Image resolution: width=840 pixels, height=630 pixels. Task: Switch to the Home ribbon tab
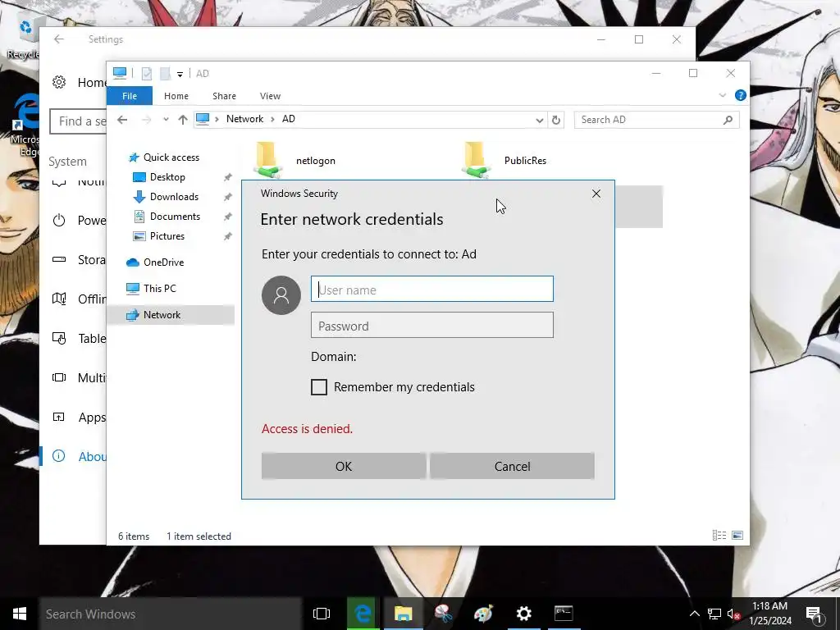(x=176, y=96)
